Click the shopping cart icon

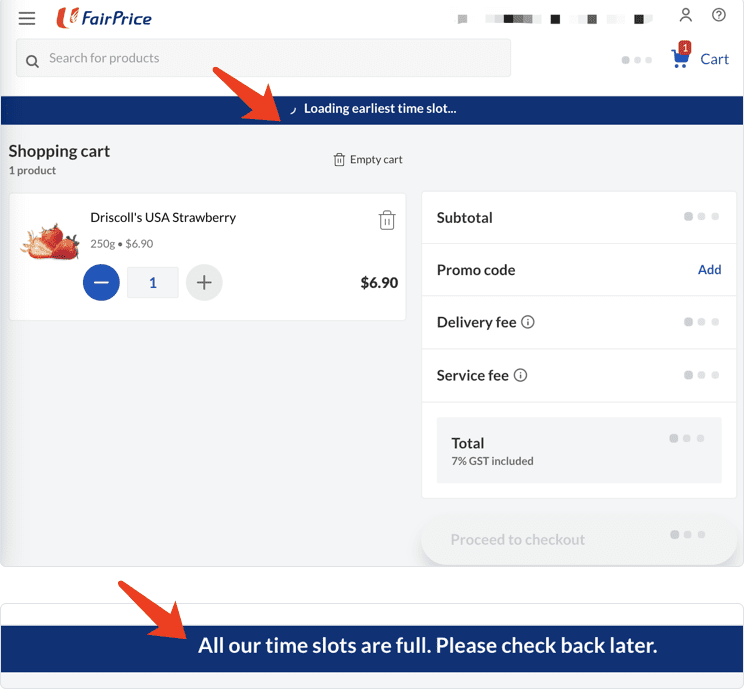coord(681,55)
